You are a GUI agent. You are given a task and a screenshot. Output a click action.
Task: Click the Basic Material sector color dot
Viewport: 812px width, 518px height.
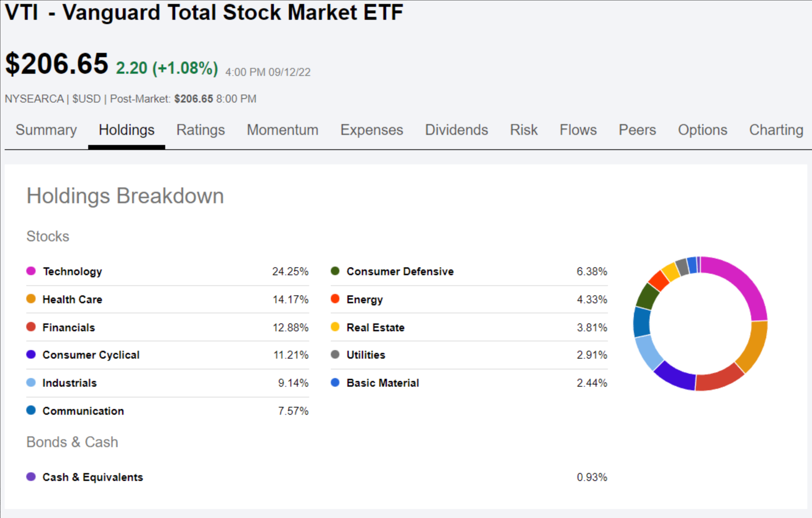coord(335,382)
